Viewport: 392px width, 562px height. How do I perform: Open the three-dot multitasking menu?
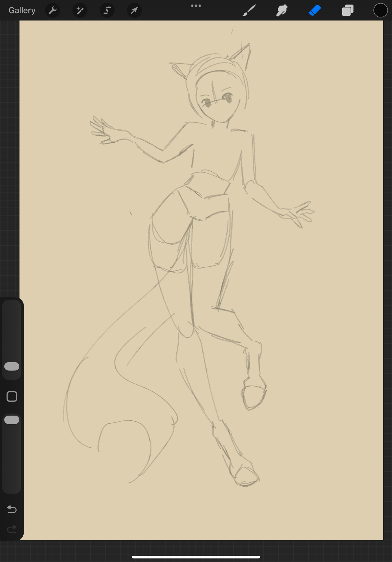click(196, 6)
